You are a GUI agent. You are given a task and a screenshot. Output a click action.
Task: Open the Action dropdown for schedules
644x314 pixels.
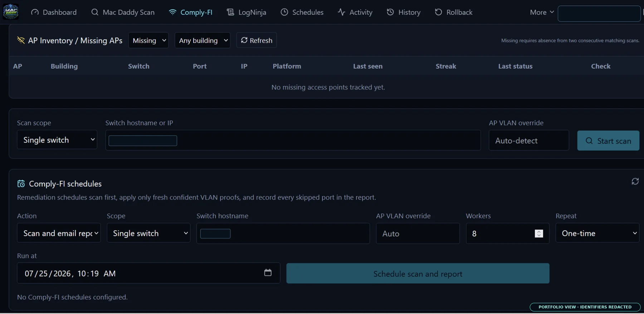pyautogui.click(x=59, y=233)
